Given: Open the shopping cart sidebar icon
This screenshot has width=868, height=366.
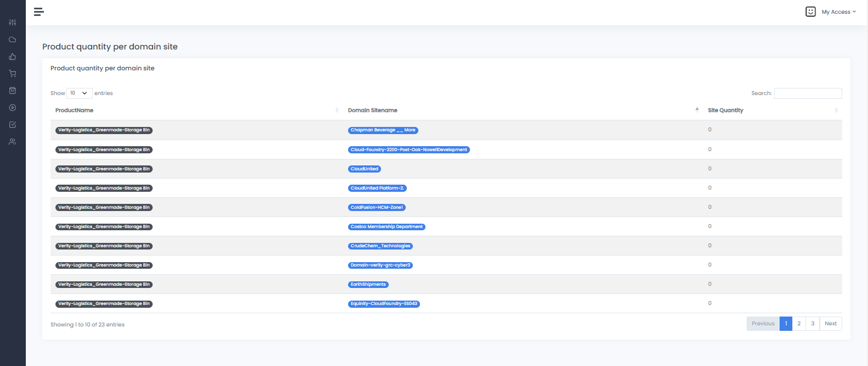Looking at the screenshot, I should coord(13,74).
